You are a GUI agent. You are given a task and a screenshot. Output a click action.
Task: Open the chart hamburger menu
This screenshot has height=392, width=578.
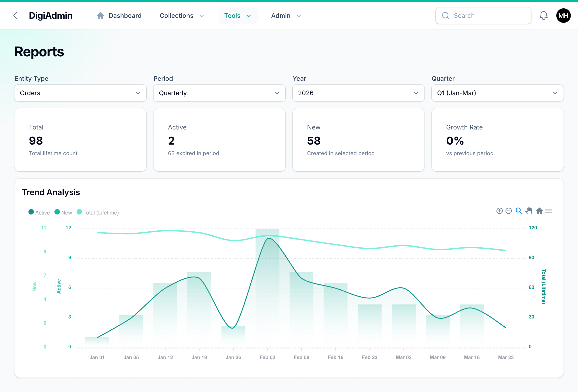(x=549, y=211)
